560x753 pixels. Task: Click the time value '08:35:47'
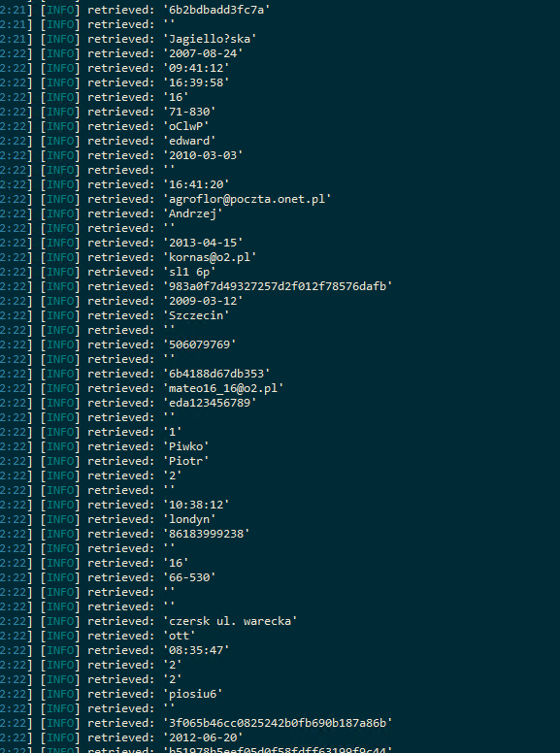coord(196,650)
